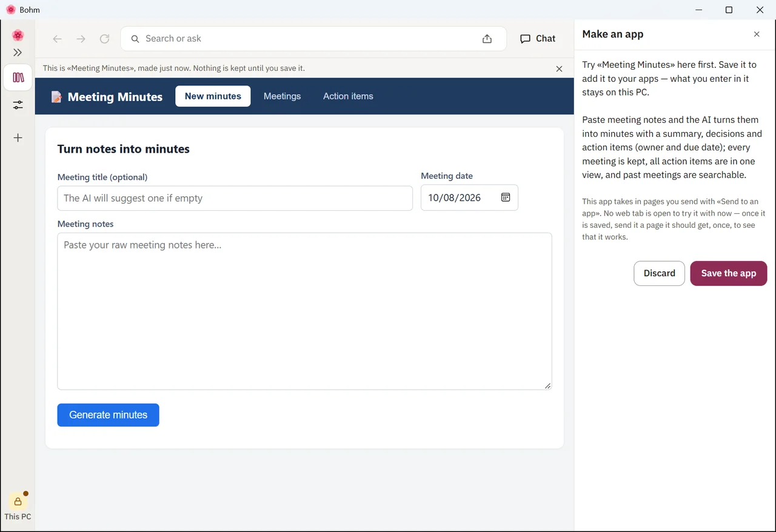
Task: Maximize the Bohm window
Action: point(729,10)
